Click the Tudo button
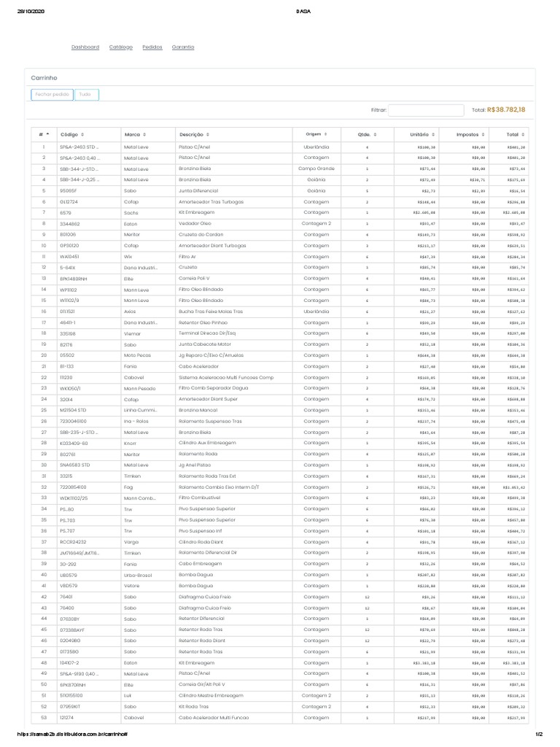The width and height of the screenshot is (560, 747). pyautogui.click(x=87, y=94)
